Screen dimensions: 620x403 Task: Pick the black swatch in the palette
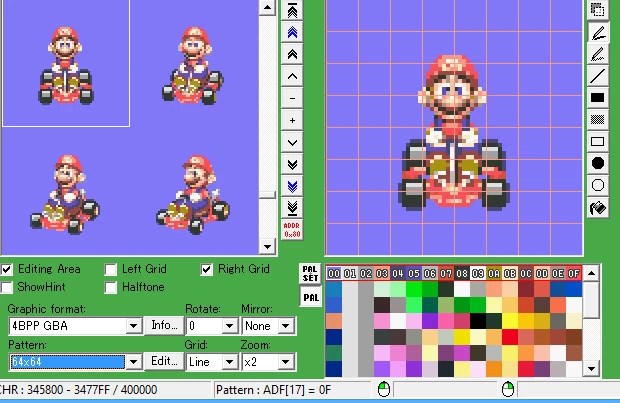[478, 321]
